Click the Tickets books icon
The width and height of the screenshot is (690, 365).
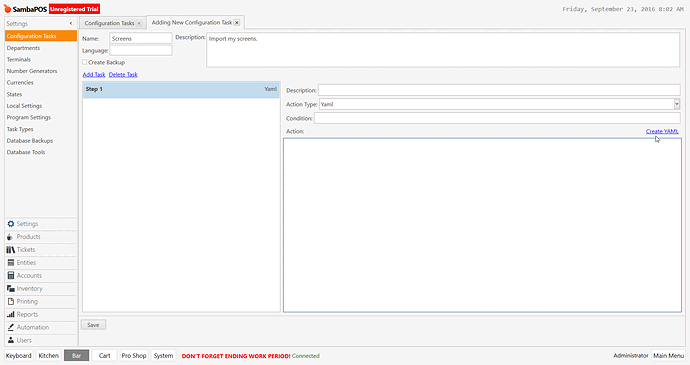(11, 250)
